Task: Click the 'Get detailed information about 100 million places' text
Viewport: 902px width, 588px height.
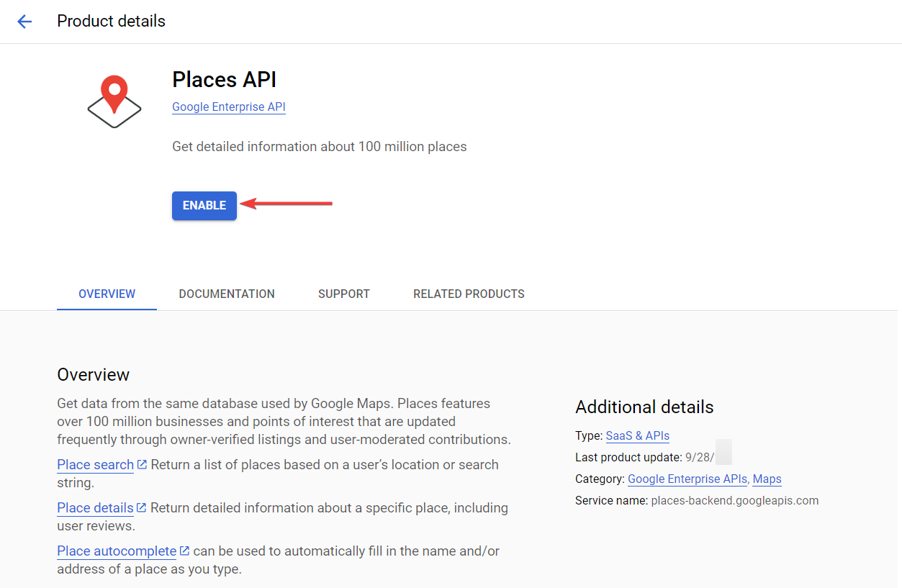Action: (x=320, y=147)
